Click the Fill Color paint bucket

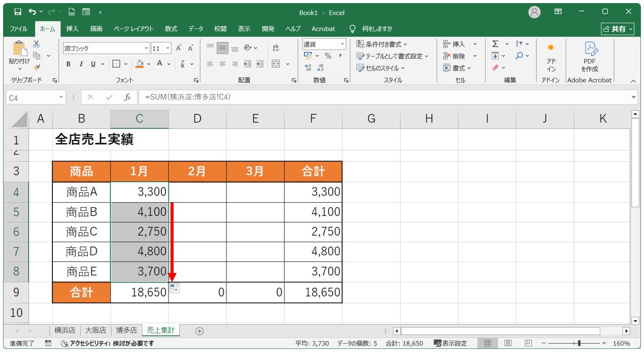tap(140, 64)
